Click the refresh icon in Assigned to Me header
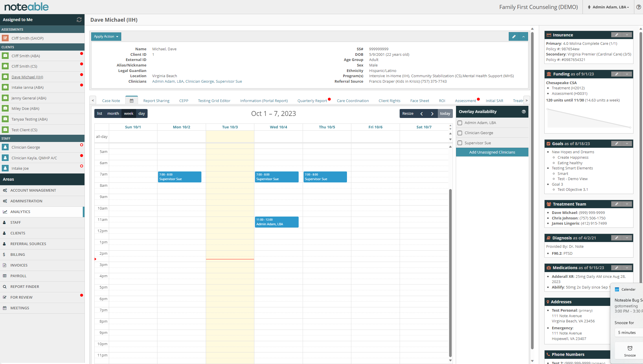 [x=79, y=20]
